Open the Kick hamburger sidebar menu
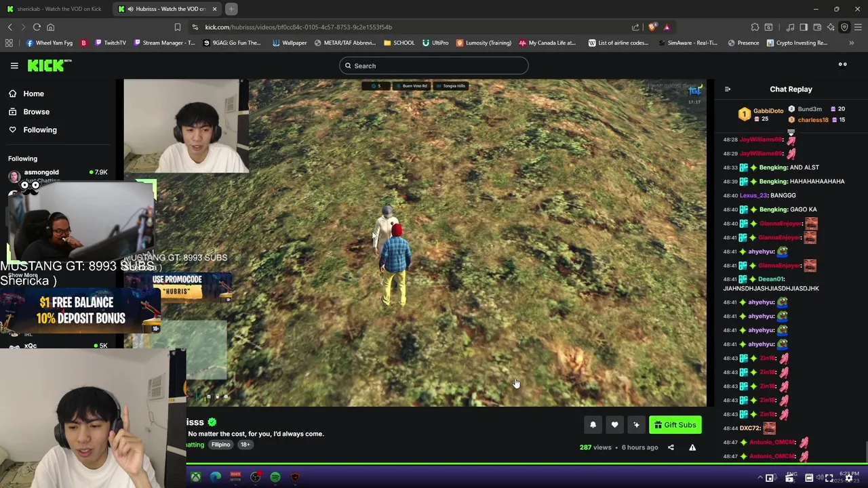868x488 pixels. click(14, 66)
